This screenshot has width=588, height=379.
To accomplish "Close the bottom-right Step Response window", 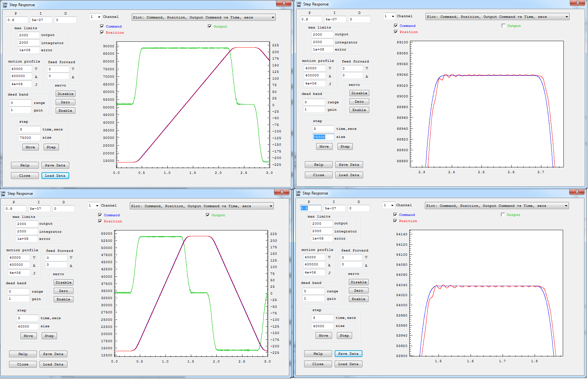I will coord(577,192).
